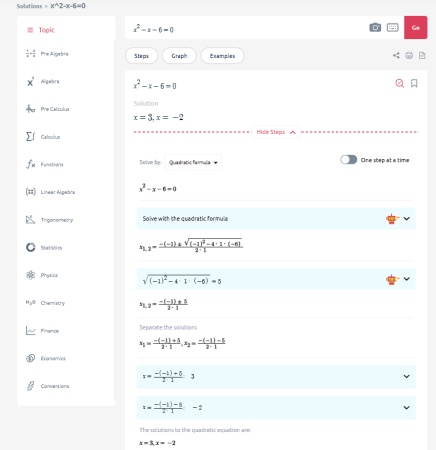Click the equation input field

(247, 29)
